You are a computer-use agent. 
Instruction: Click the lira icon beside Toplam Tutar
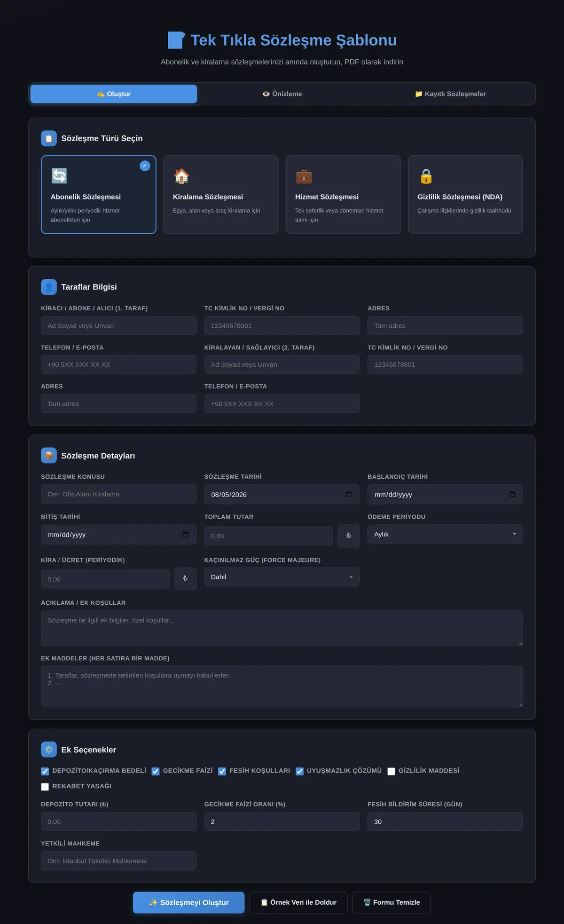pyautogui.click(x=348, y=536)
